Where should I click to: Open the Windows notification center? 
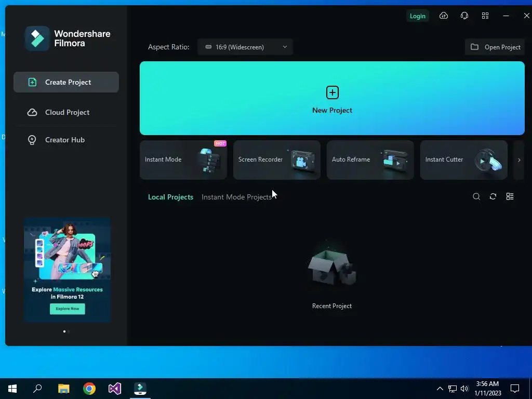point(515,389)
